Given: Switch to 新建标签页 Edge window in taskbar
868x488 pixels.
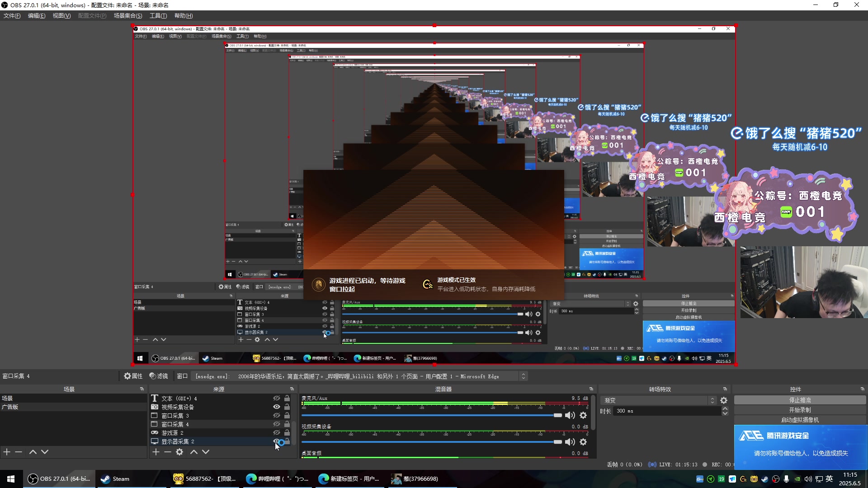Looking at the screenshot, I should 350,479.
